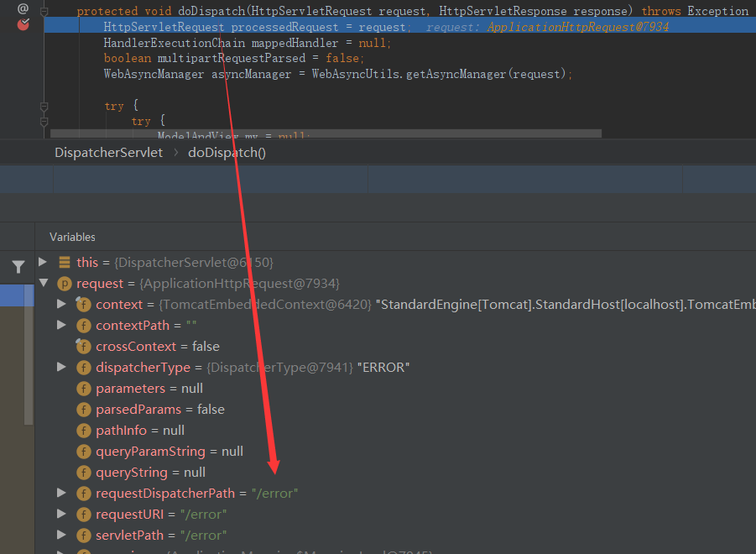The width and height of the screenshot is (756, 554).
Task: Click the field icon of context
Action: [83, 305]
